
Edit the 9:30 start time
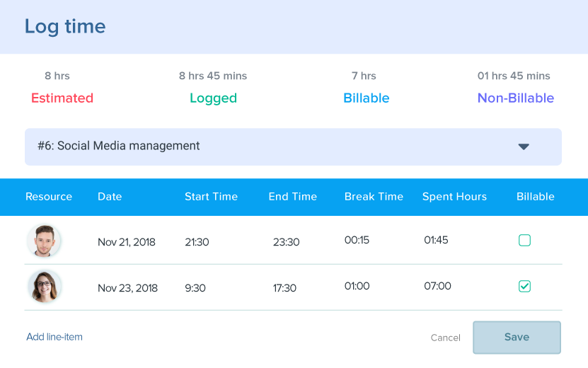pos(196,288)
